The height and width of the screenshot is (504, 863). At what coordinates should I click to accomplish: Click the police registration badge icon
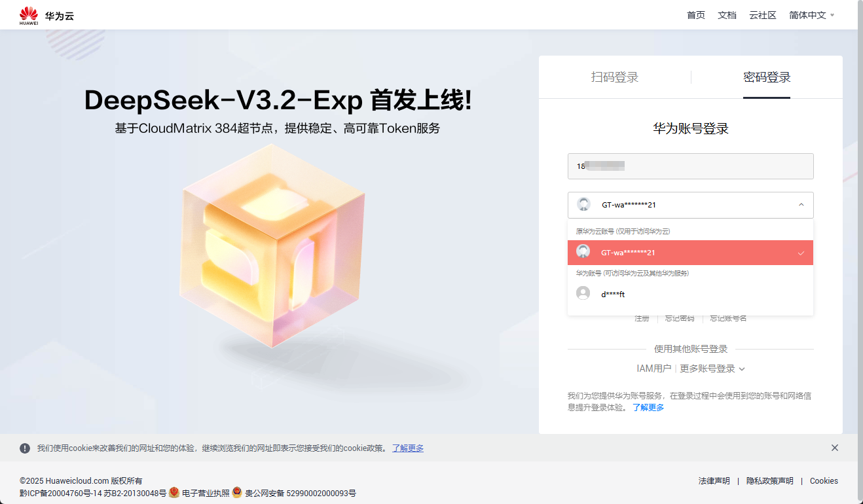237,492
